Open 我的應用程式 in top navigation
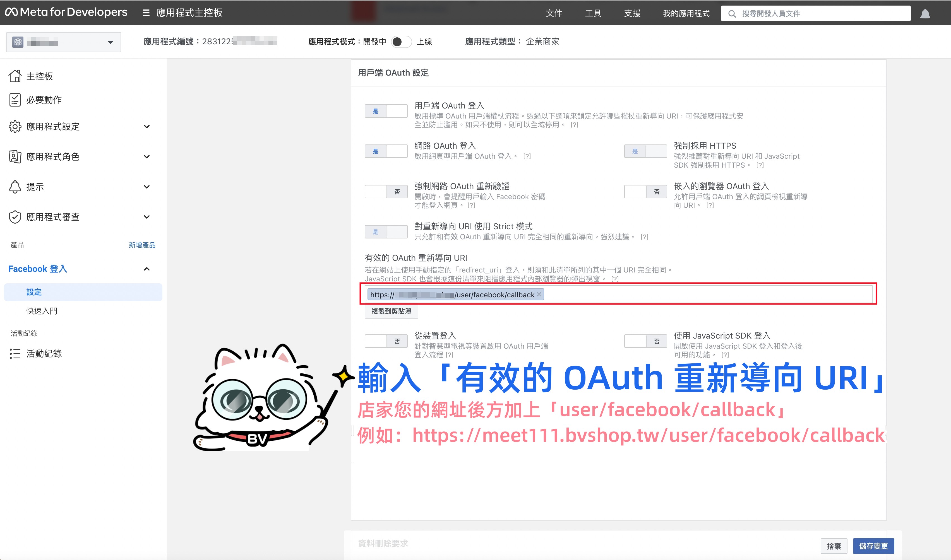This screenshot has height=560, width=951. pyautogui.click(x=686, y=14)
